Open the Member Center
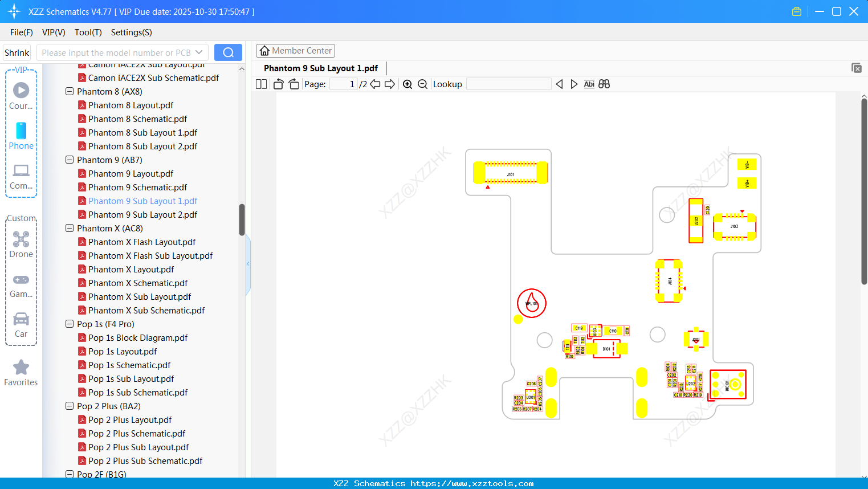 coord(295,51)
